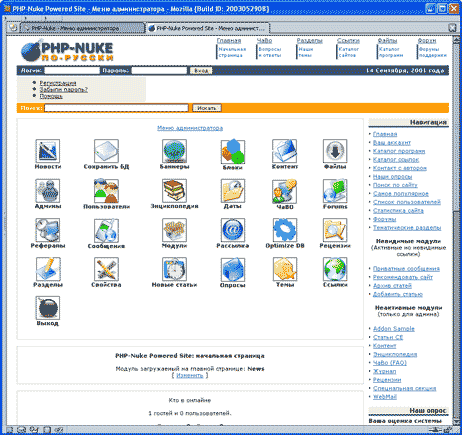Open Приватные сообщения link
Image resolution: width=462 pixels, height=435 pixels.
tap(406, 269)
